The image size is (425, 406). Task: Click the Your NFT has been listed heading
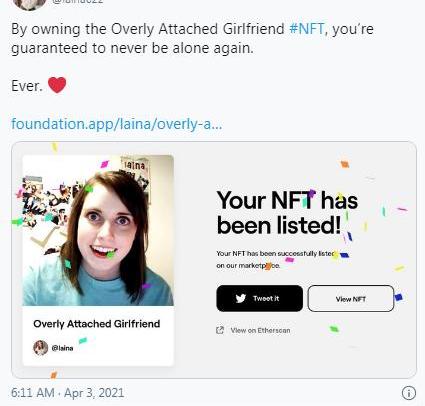[x=287, y=213]
